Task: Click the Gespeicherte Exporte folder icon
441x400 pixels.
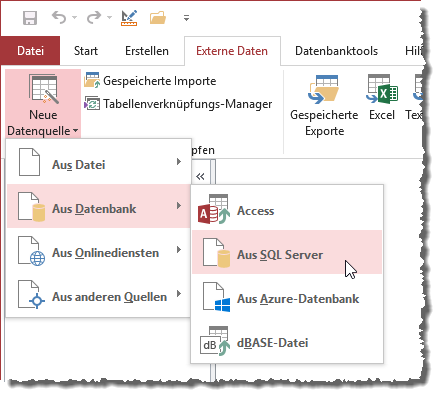Action: [323, 89]
